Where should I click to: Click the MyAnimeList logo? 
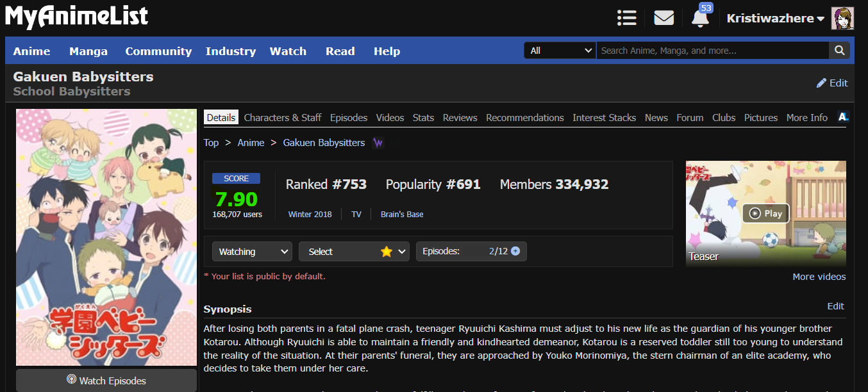coord(77,17)
